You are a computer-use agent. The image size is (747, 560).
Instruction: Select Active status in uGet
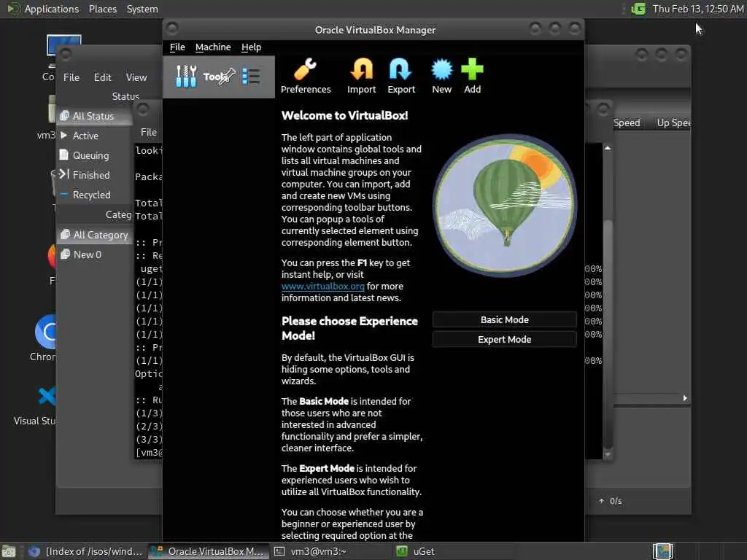94,136
